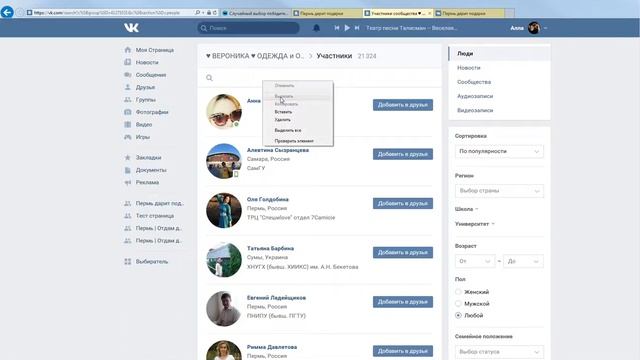Choose Удалить in context menu
The image size is (640, 360).
[x=282, y=120]
